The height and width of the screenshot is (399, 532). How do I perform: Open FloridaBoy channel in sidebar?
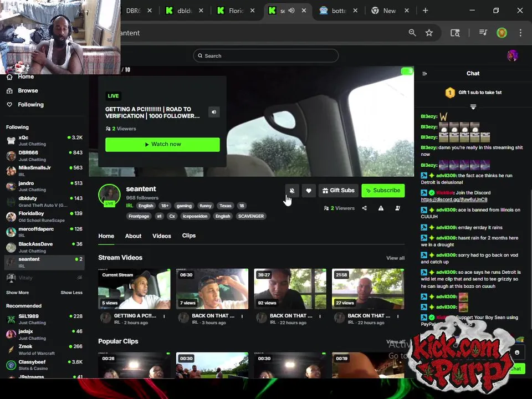click(44, 217)
